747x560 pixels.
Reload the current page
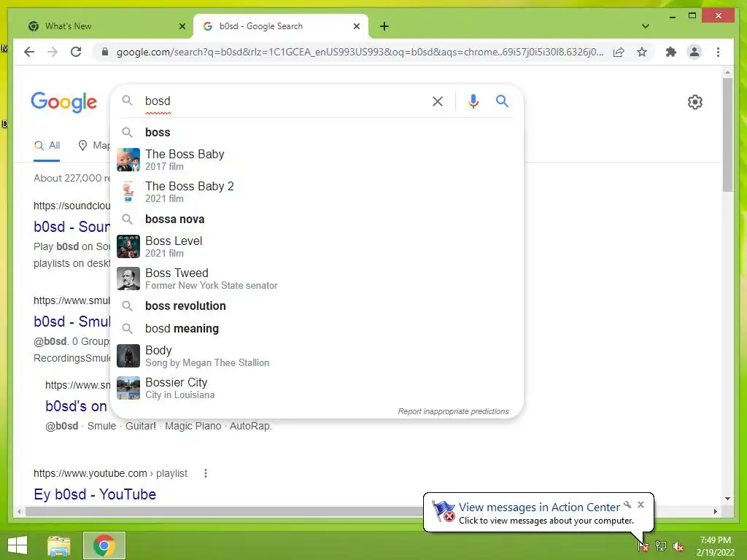click(76, 52)
